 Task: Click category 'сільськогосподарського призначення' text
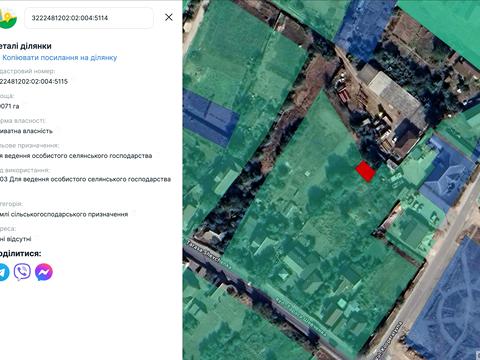tap(69, 214)
